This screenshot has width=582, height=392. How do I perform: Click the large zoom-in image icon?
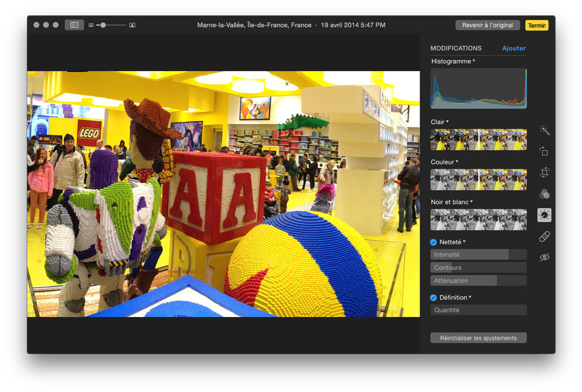click(132, 25)
